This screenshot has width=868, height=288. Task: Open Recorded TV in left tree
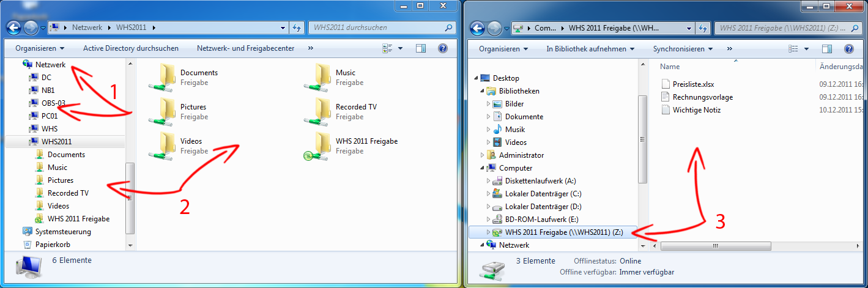(62, 193)
